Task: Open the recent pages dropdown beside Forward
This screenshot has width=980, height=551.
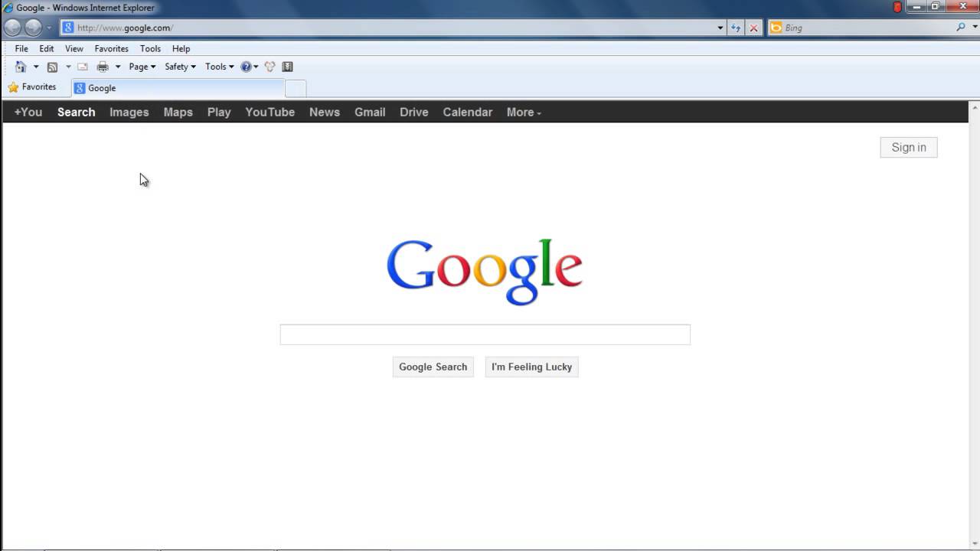Action: point(49,28)
